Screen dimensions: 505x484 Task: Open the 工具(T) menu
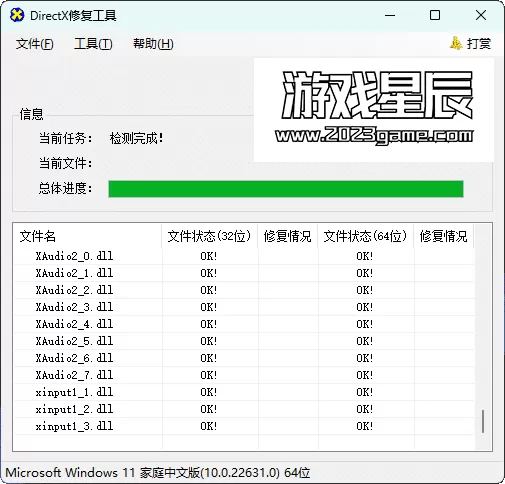click(x=93, y=44)
